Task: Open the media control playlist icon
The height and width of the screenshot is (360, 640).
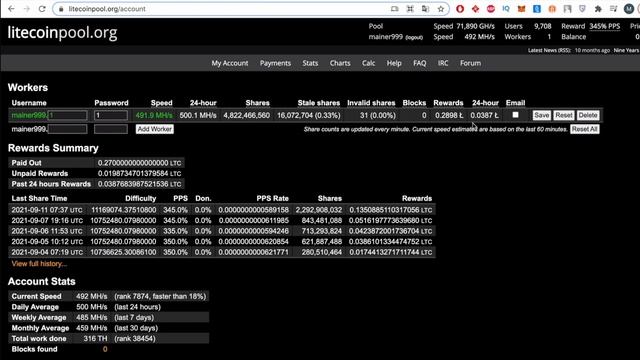Action: (613, 9)
